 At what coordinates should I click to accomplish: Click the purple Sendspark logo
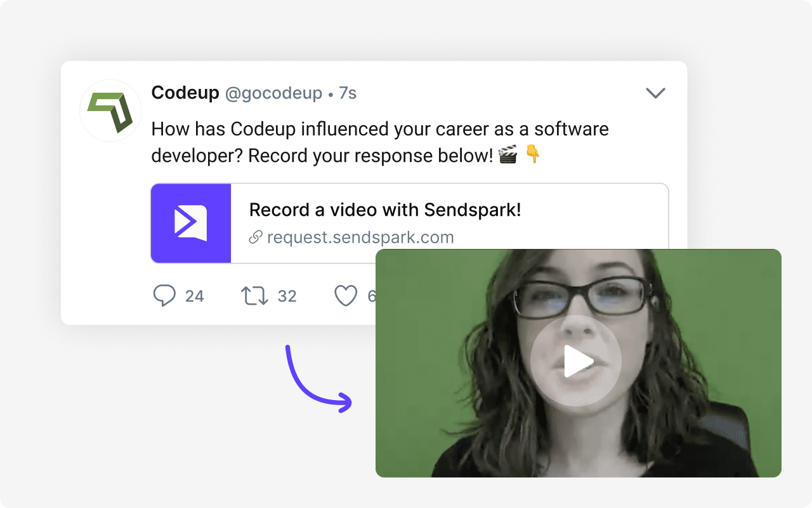(191, 223)
